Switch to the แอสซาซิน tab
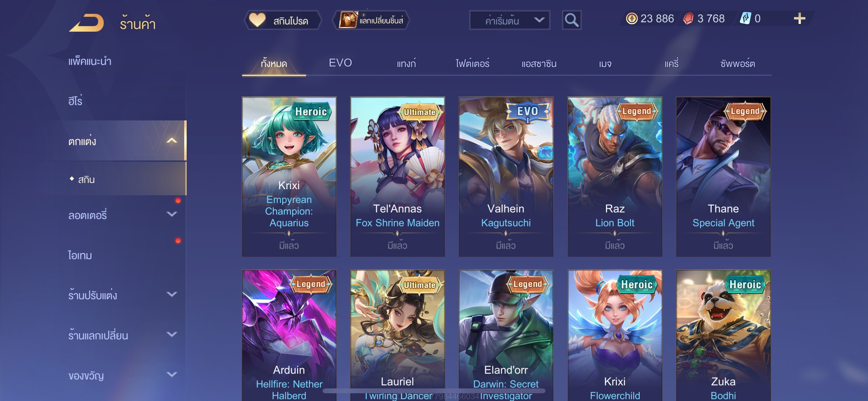 coord(539,63)
